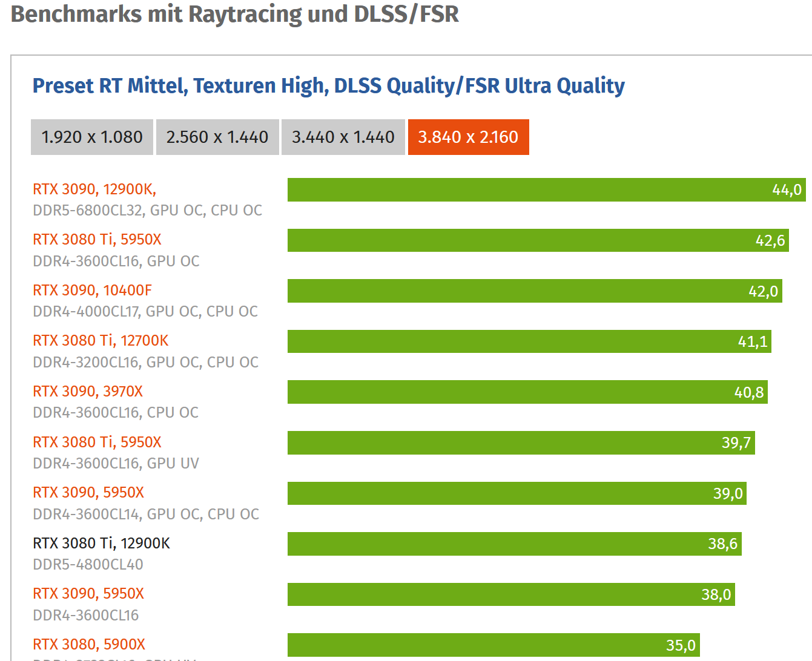Open the RTX 3080 Ti, 5950X GPU OC entry
812x661 pixels.
(x=97, y=240)
